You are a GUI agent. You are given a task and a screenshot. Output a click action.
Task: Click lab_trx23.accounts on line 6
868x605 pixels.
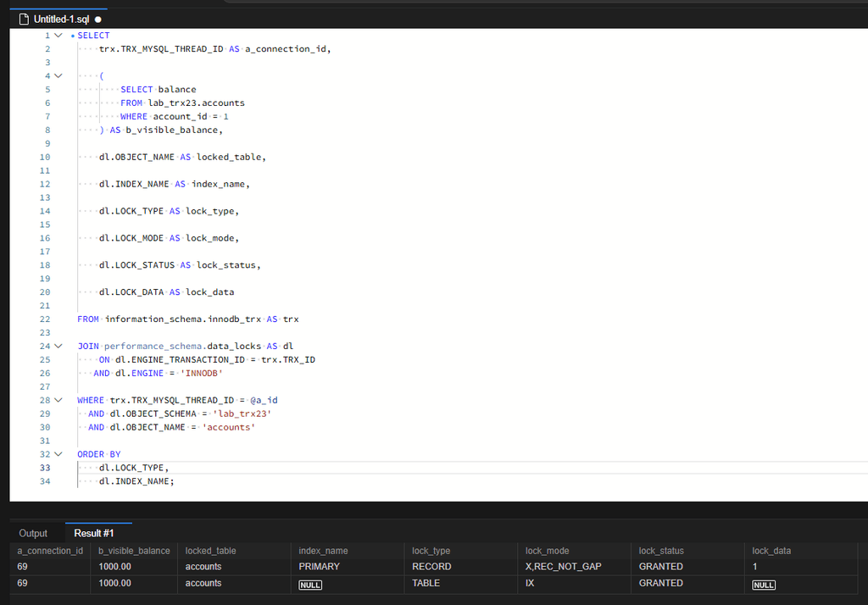(x=196, y=103)
